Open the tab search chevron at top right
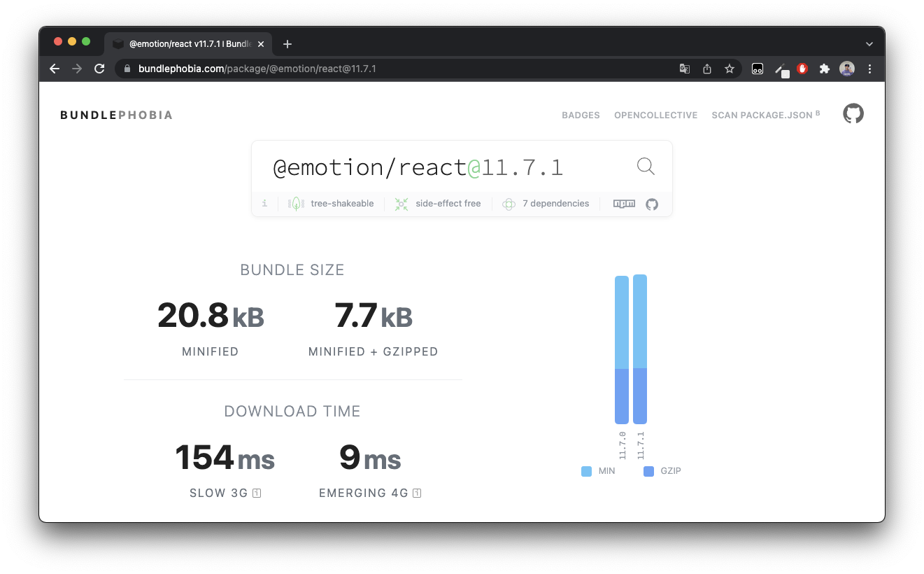Screen dimensions: 924x574 click(x=869, y=43)
